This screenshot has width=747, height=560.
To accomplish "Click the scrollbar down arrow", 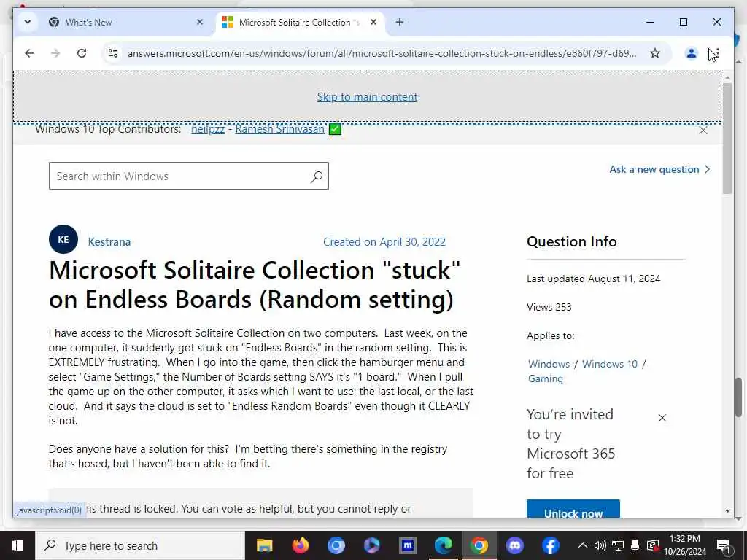I will [x=727, y=511].
